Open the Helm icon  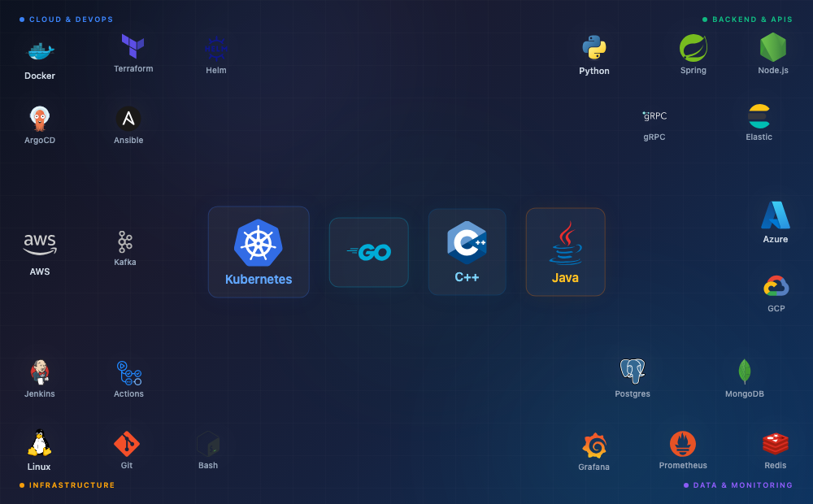coord(215,49)
